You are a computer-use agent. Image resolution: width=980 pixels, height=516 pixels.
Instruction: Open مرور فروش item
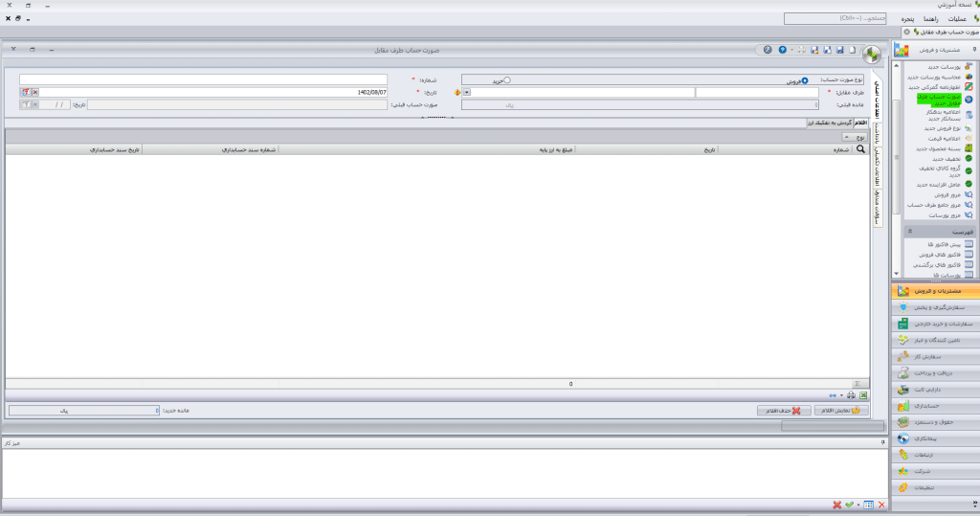[947, 194]
